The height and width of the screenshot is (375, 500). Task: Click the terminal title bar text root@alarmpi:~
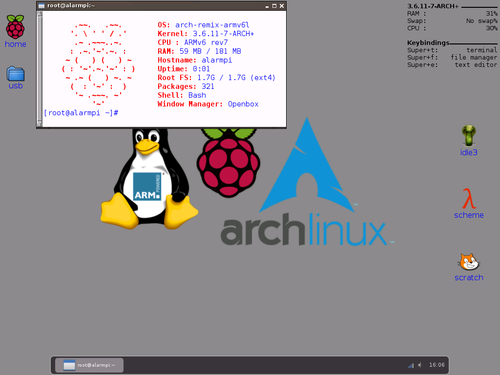coord(71,6)
